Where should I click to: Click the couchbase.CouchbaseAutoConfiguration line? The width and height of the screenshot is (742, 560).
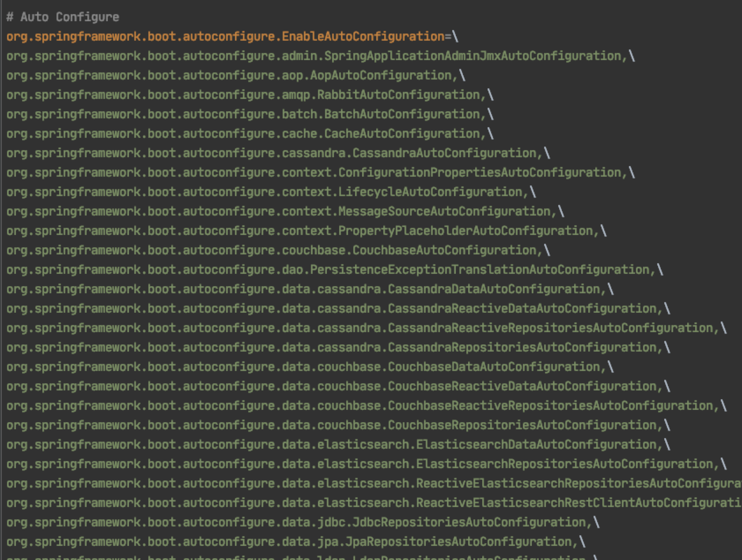tap(278, 250)
